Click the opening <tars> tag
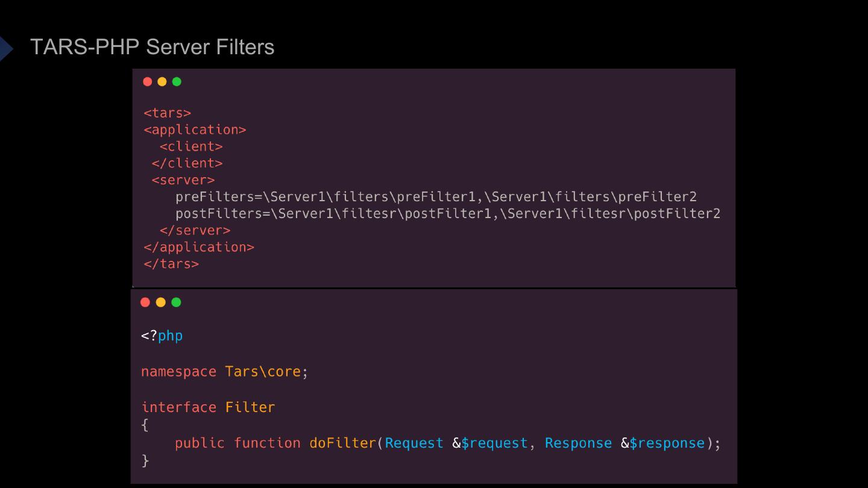Screen dimensions: 868x488 (x=168, y=113)
